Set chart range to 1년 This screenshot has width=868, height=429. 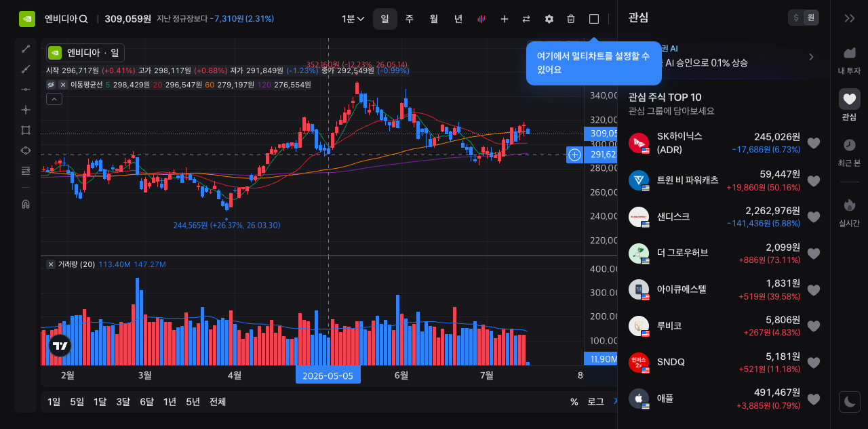coord(170,402)
